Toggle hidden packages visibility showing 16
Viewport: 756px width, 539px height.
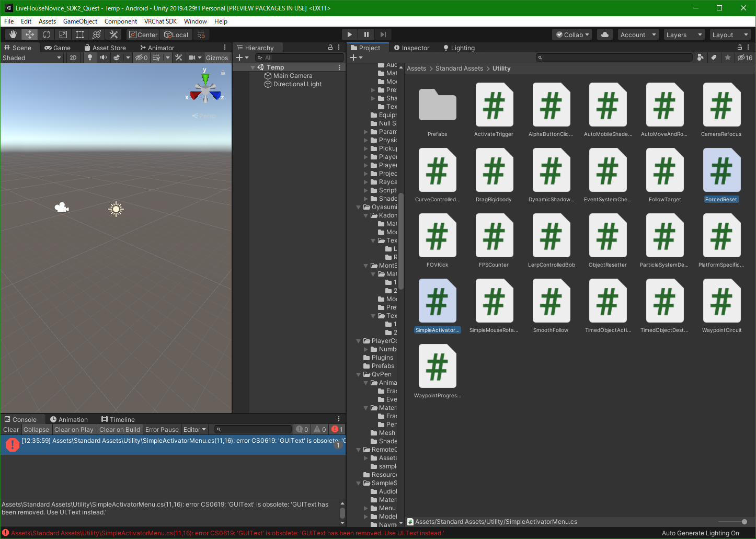(744, 58)
